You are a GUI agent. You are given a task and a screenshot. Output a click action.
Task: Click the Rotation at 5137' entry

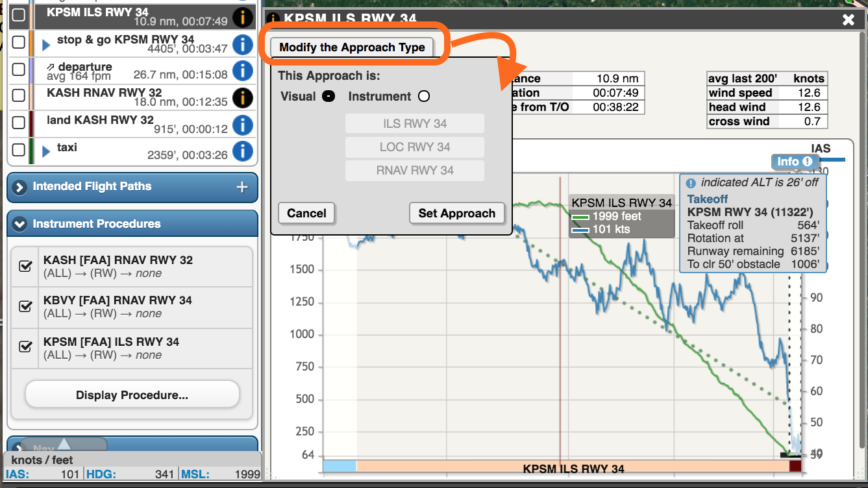[753, 238]
